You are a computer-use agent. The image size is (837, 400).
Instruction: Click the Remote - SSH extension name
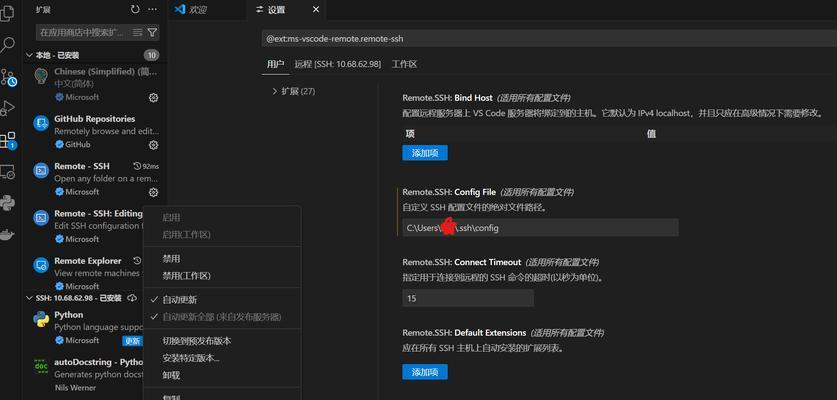82,167
